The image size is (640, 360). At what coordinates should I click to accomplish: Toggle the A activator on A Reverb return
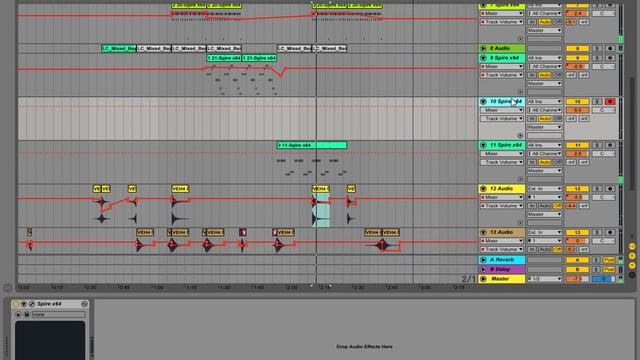[577, 260]
